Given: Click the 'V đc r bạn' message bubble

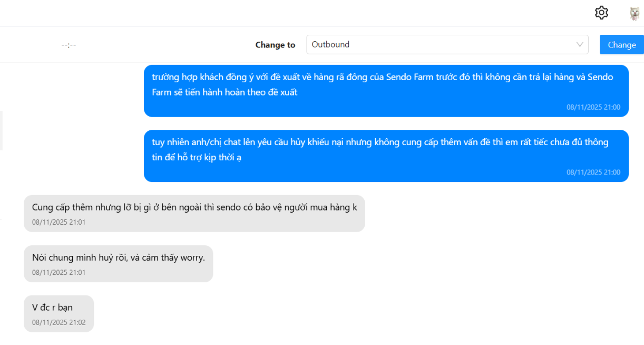Looking at the screenshot, I should click(52, 308).
